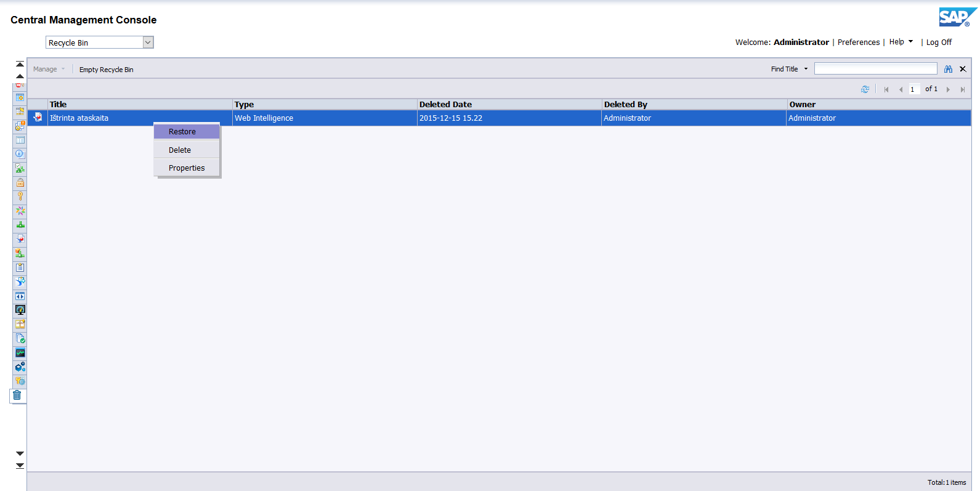The width and height of the screenshot is (980, 491).
Task: Open the monitoring gauge screen icon
Action: click(20, 310)
